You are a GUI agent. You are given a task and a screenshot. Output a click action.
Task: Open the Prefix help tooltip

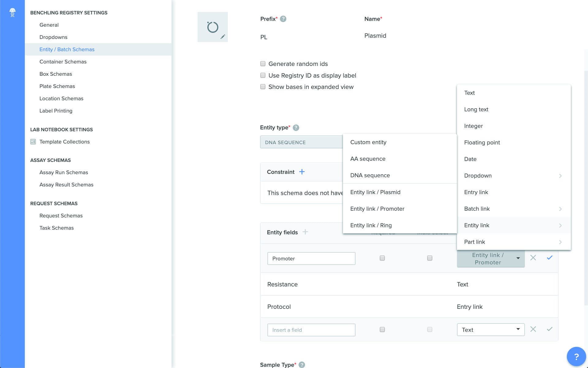(x=283, y=19)
